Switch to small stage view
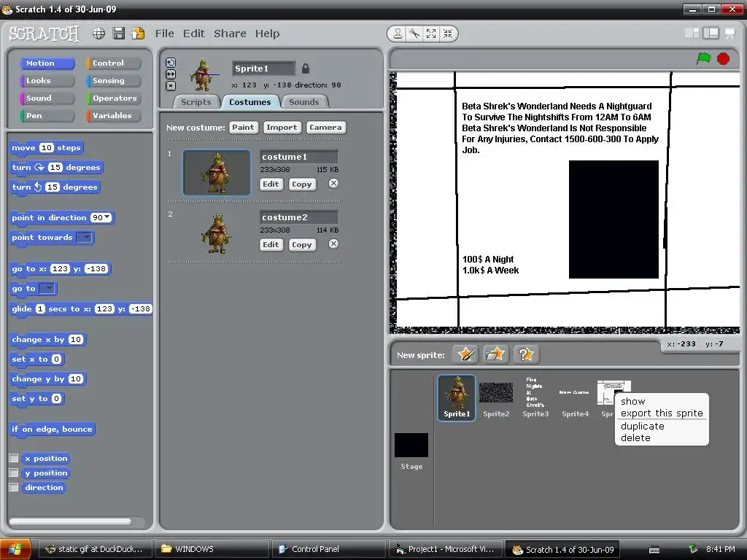747x560 pixels. point(692,33)
